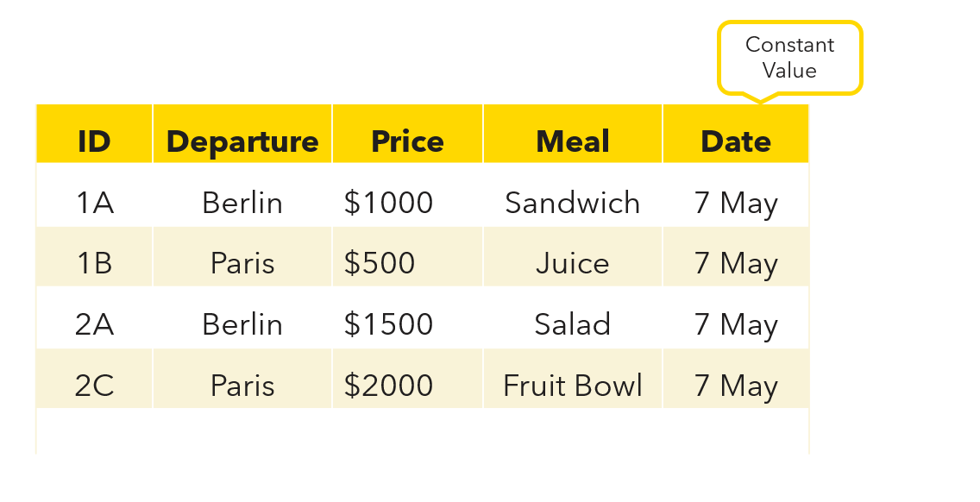This screenshot has width=980, height=502.
Task: Click the Constant Value callout bubble
Action: tap(790, 58)
